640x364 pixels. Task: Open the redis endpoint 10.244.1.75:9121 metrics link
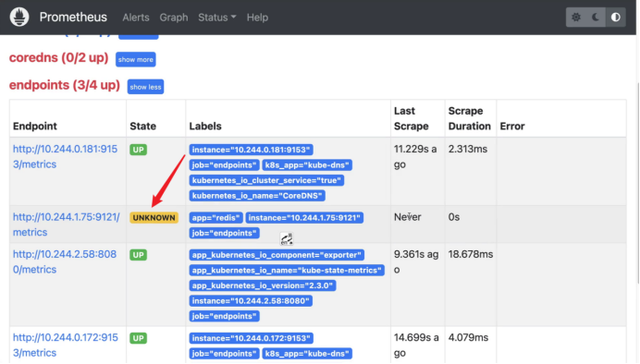pos(66,224)
